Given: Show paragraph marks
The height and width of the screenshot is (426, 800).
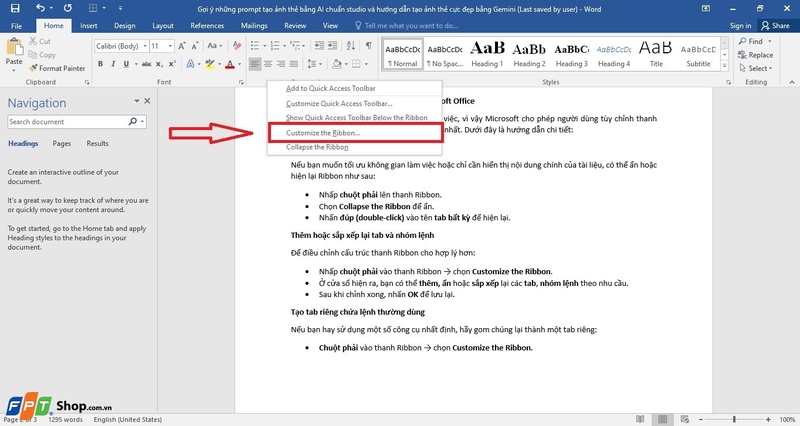Looking at the screenshot, I should (x=368, y=46).
